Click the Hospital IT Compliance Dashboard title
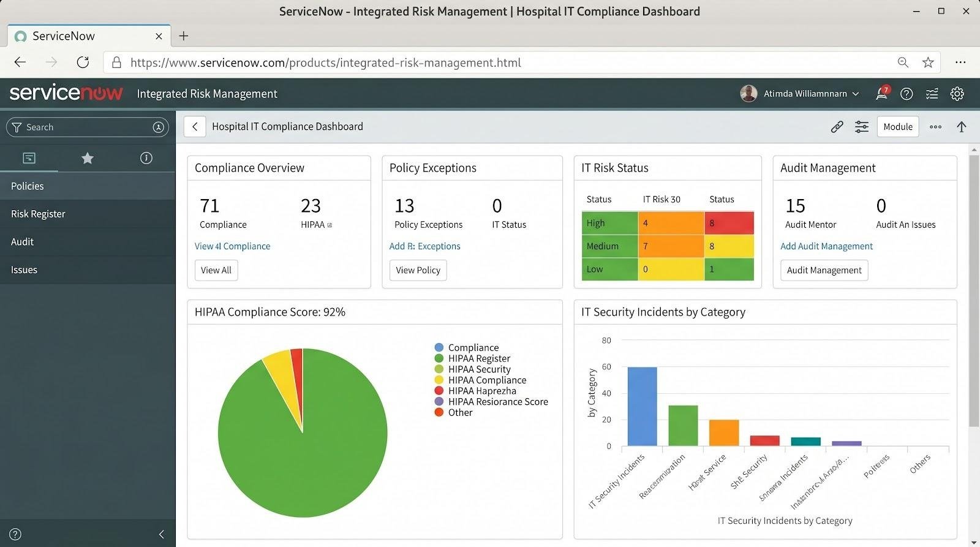980x547 pixels. click(287, 126)
